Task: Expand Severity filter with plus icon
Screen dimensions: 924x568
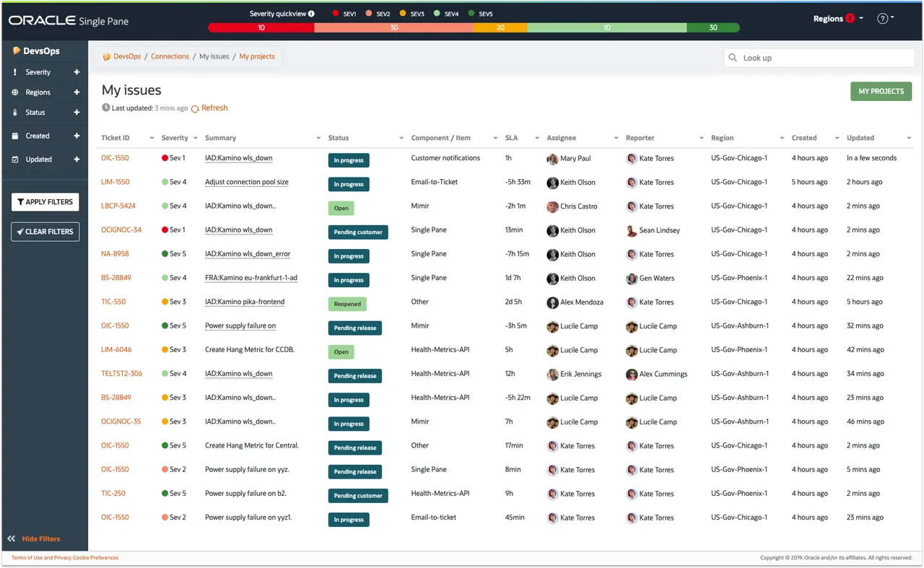Action: 77,72
